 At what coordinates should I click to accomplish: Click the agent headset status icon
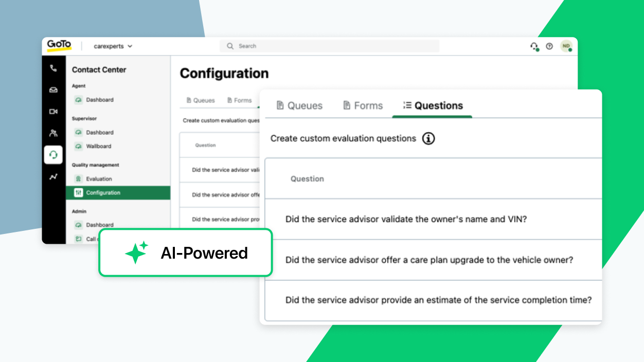pos(534,46)
